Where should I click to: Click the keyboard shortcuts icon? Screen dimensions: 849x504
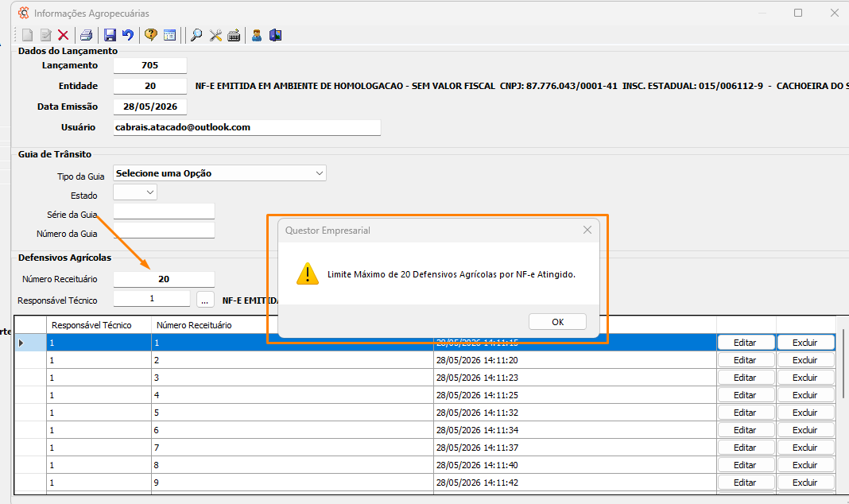234,35
